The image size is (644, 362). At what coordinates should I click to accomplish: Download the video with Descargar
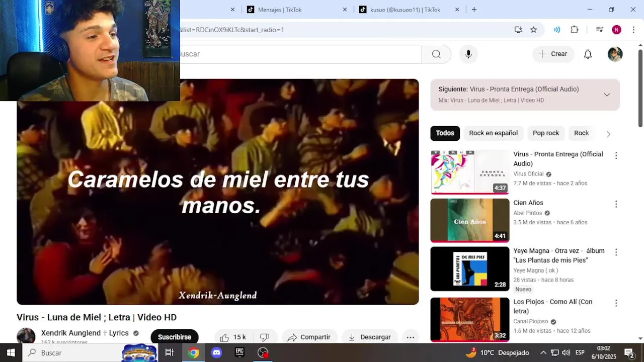[x=369, y=337]
